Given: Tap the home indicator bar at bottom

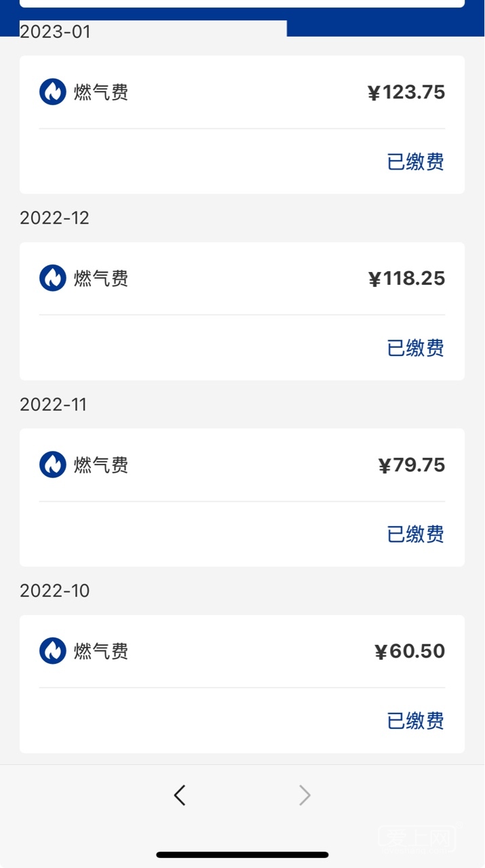Looking at the screenshot, I should point(242,854).
